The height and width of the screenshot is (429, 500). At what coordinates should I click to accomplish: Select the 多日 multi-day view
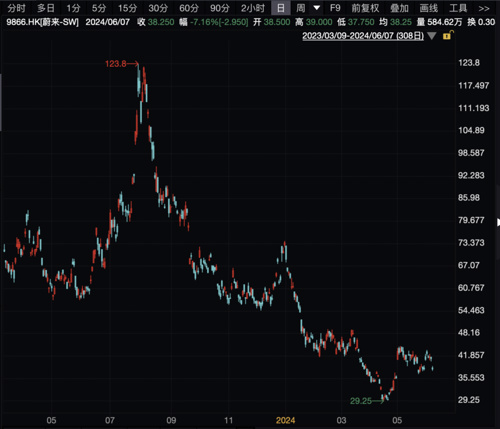[x=46, y=8]
